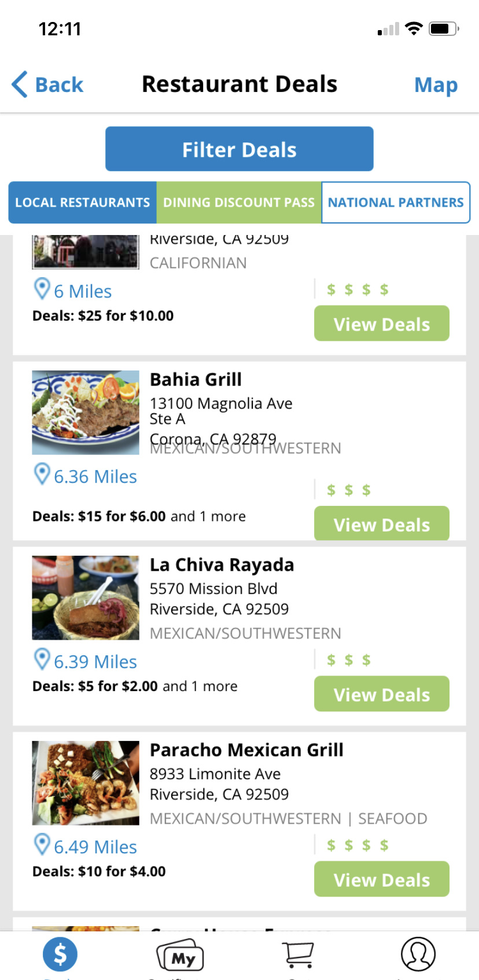Open the My Certificates icon
The image size is (479, 980).
(180, 955)
